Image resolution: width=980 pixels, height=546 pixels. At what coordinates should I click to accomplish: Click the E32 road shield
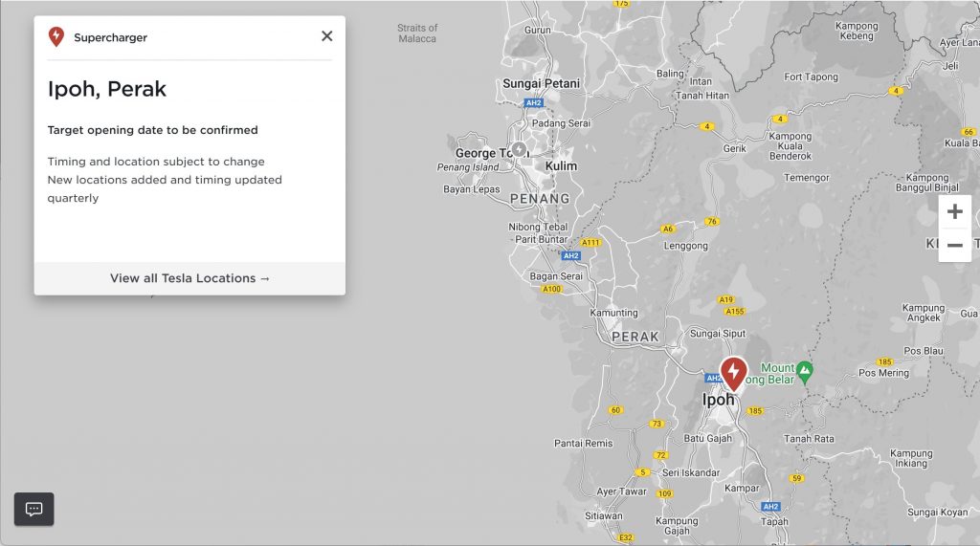626,538
